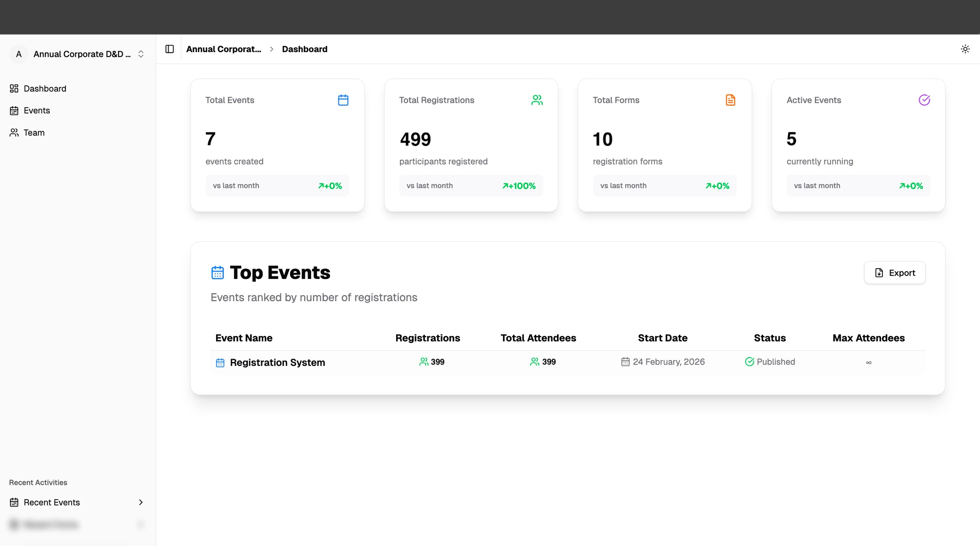Select the Dashboard icon in the sidebar
Viewport: 980px width, 546px height.
[14, 88]
